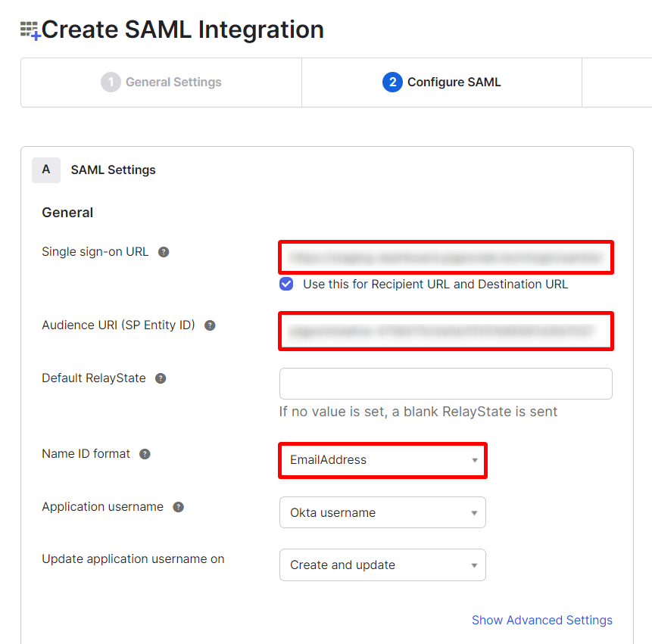Click the step 1 number circle
This screenshot has width=652, height=644.
click(111, 82)
